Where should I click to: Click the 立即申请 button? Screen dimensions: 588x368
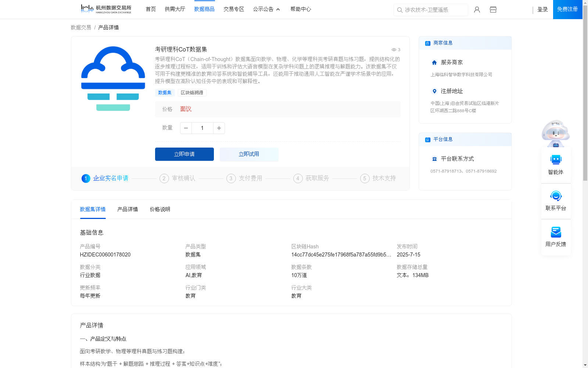(184, 154)
